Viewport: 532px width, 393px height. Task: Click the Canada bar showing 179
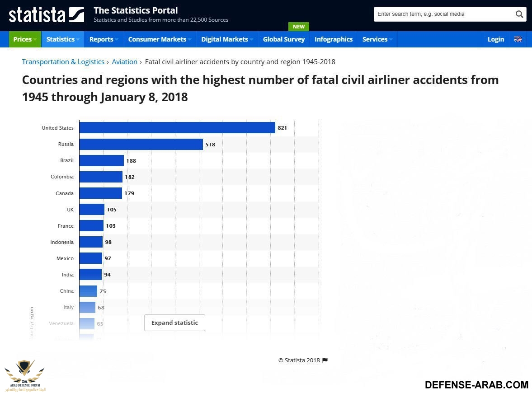click(100, 193)
